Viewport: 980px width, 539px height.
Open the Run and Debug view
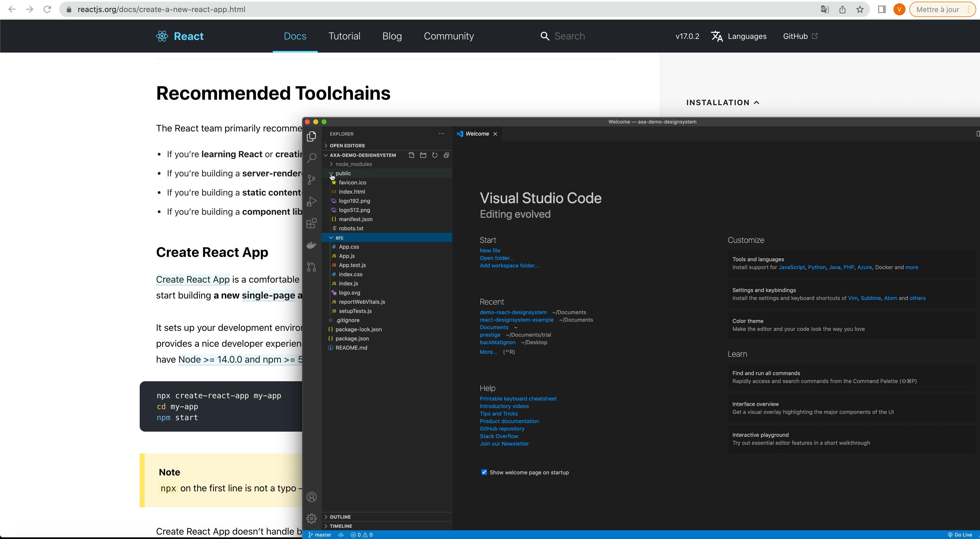point(312,201)
